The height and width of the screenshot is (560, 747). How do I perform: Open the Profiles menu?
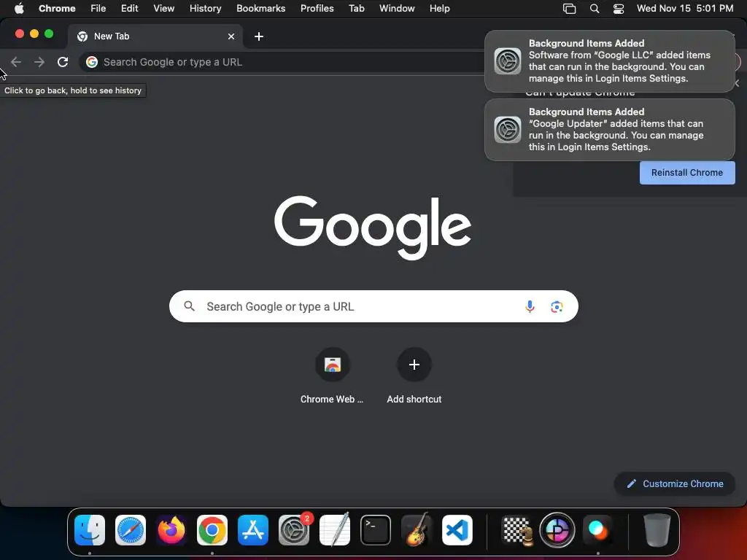click(317, 8)
